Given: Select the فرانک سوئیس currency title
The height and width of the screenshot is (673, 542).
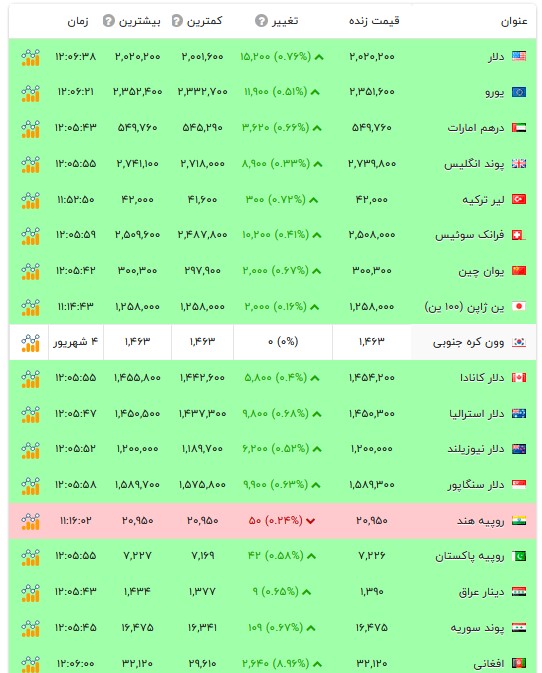Looking at the screenshot, I should [x=469, y=235].
